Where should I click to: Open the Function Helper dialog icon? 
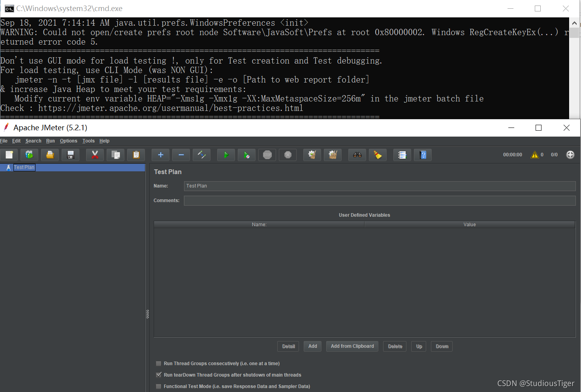(x=402, y=155)
